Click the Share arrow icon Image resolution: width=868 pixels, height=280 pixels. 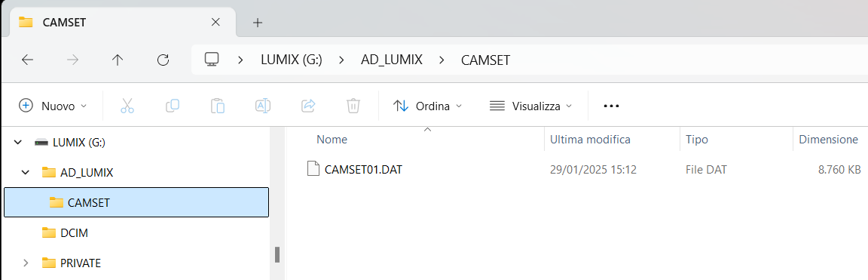point(307,106)
